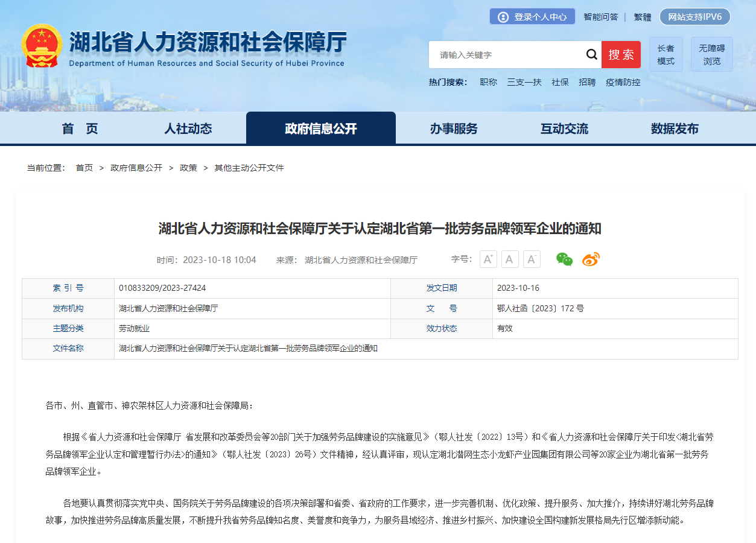Viewport: 756px width, 543px height.
Task: Click the 索引号 table label
Action: click(68, 288)
